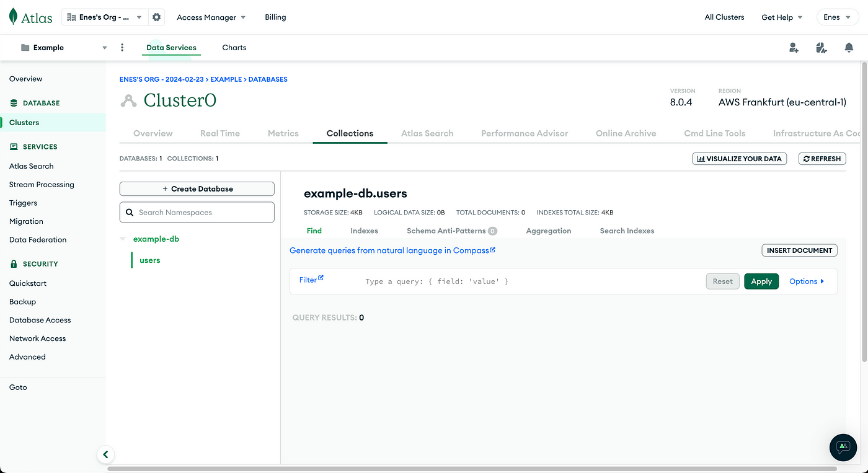Viewport: 868px width, 473px height.
Task: Focus the Search Namespaces field
Action: coord(197,212)
